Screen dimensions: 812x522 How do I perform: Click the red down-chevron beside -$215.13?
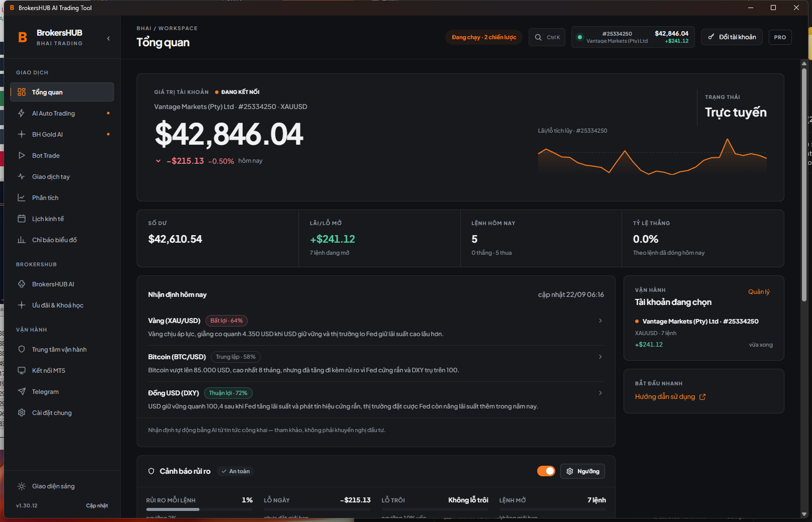158,161
